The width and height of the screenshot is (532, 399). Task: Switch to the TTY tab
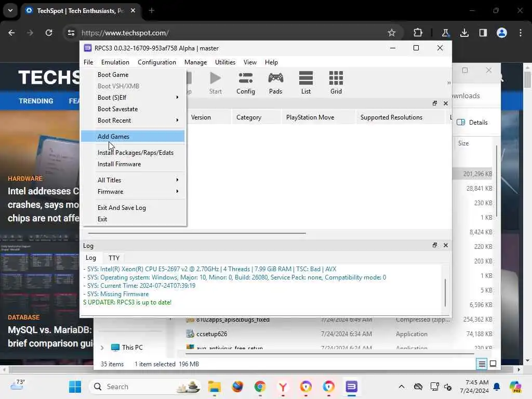pyautogui.click(x=114, y=258)
